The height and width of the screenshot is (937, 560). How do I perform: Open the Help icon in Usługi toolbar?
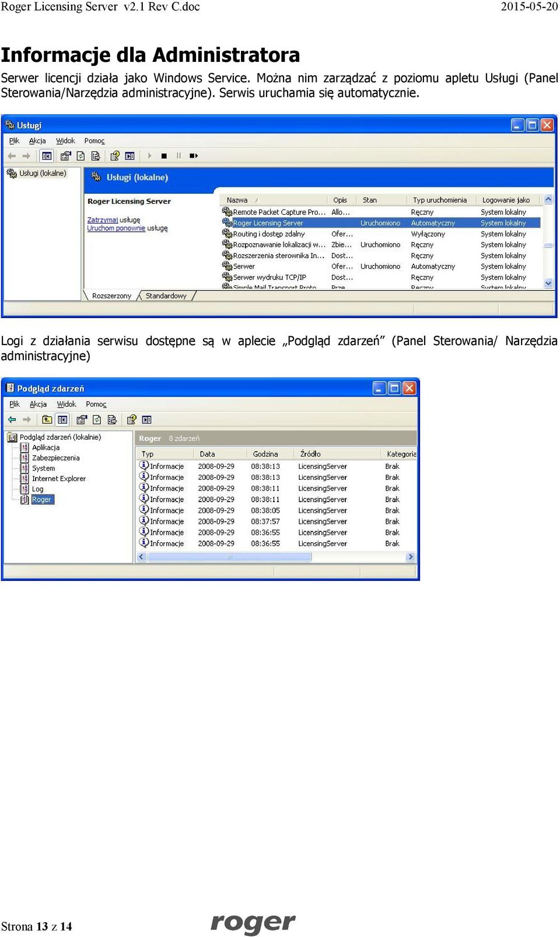click(x=115, y=156)
